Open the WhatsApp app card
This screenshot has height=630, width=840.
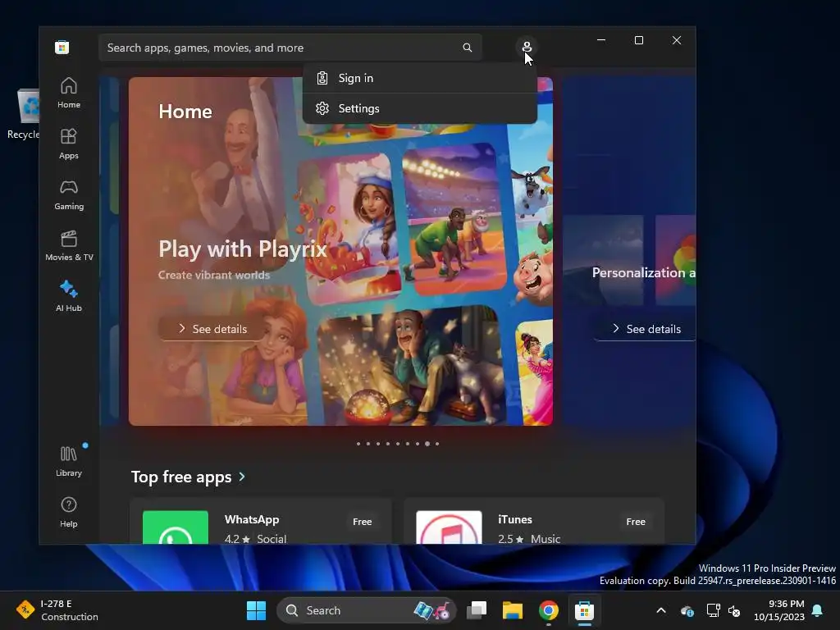[261, 521]
